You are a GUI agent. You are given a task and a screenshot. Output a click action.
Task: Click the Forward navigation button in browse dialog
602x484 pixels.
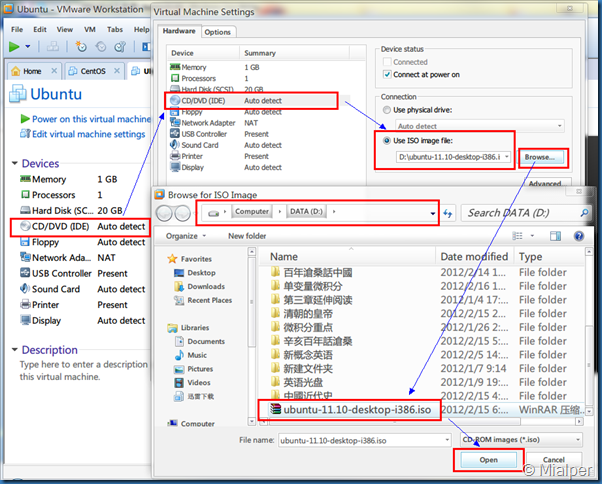click(x=182, y=213)
